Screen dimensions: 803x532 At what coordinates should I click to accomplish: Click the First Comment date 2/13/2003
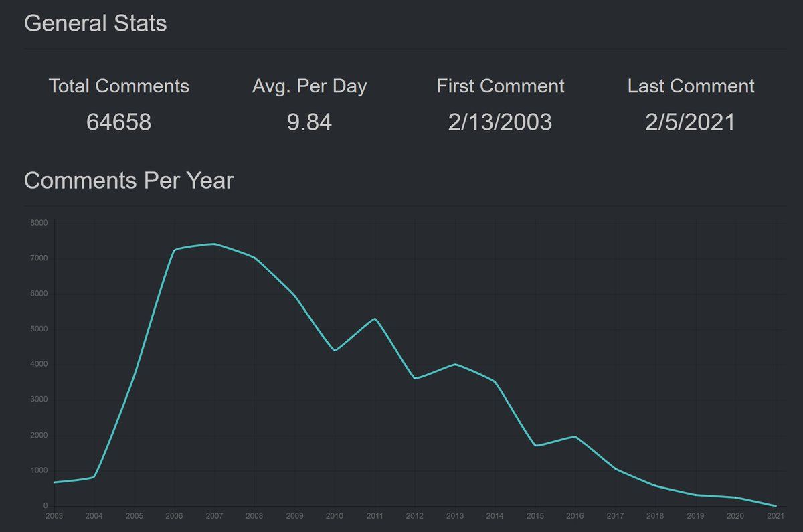(x=500, y=122)
